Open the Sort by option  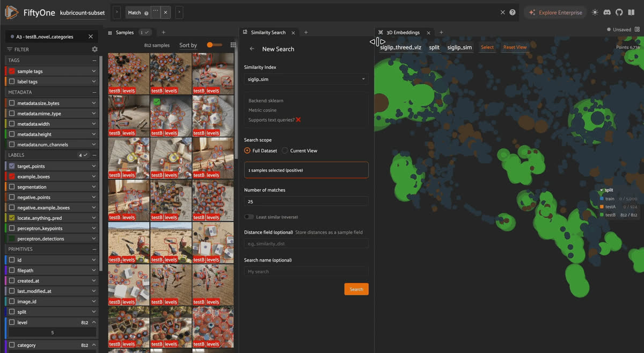[188, 45]
